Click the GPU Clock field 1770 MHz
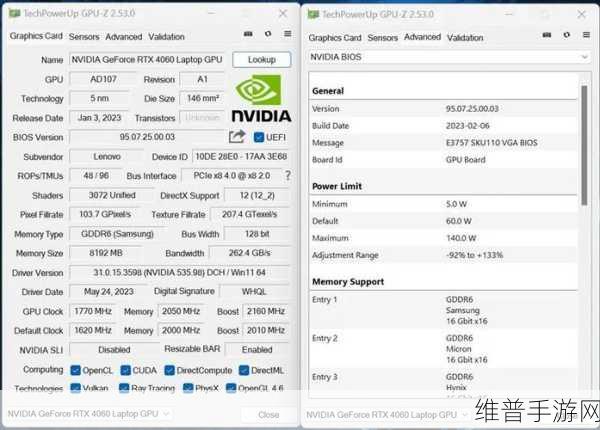Image resolution: width=600 pixels, height=430 pixels. tap(93, 311)
